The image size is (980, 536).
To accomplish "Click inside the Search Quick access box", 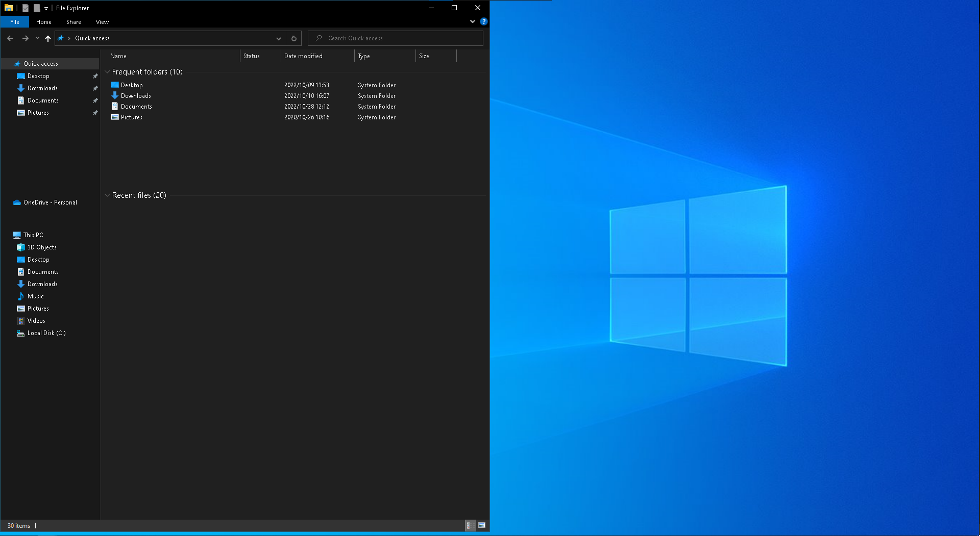I will pyautogui.click(x=395, y=38).
